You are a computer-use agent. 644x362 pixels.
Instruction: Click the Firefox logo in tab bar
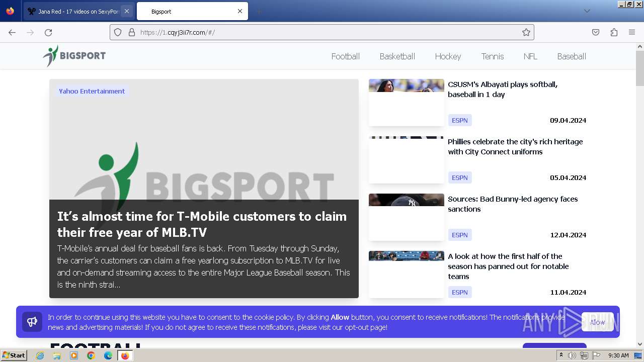pyautogui.click(x=10, y=11)
